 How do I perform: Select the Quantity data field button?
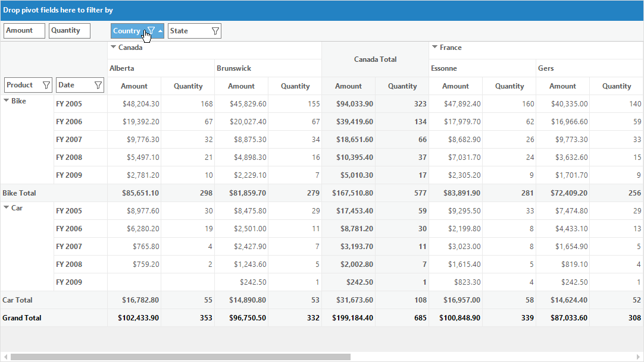pyautogui.click(x=70, y=31)
